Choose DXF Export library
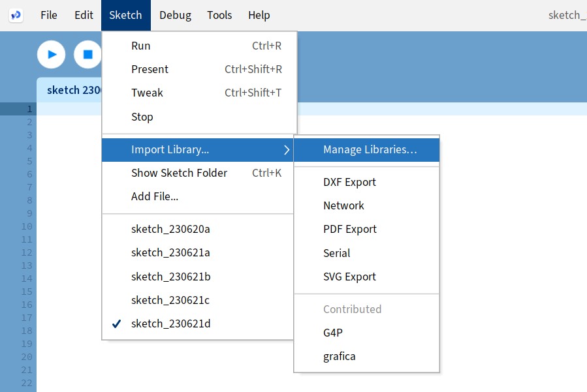This screenshot has width=587, height=392. [349, 182]
